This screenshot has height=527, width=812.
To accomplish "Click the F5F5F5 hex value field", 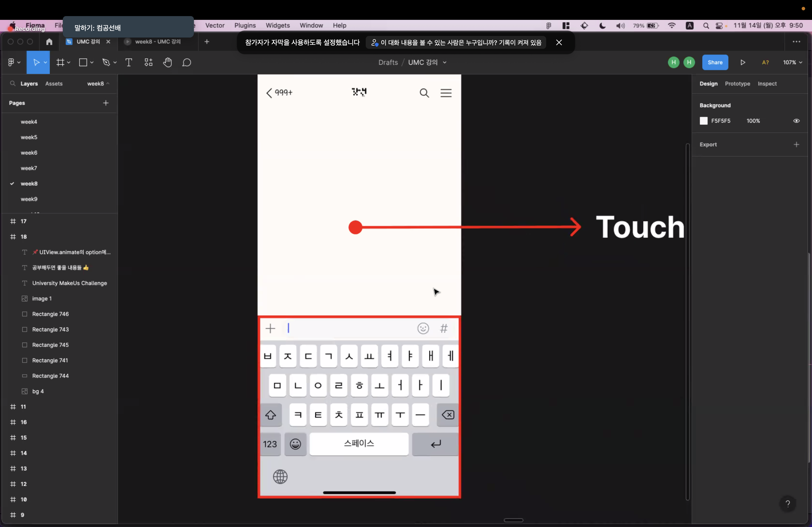I will click(720, 121).
